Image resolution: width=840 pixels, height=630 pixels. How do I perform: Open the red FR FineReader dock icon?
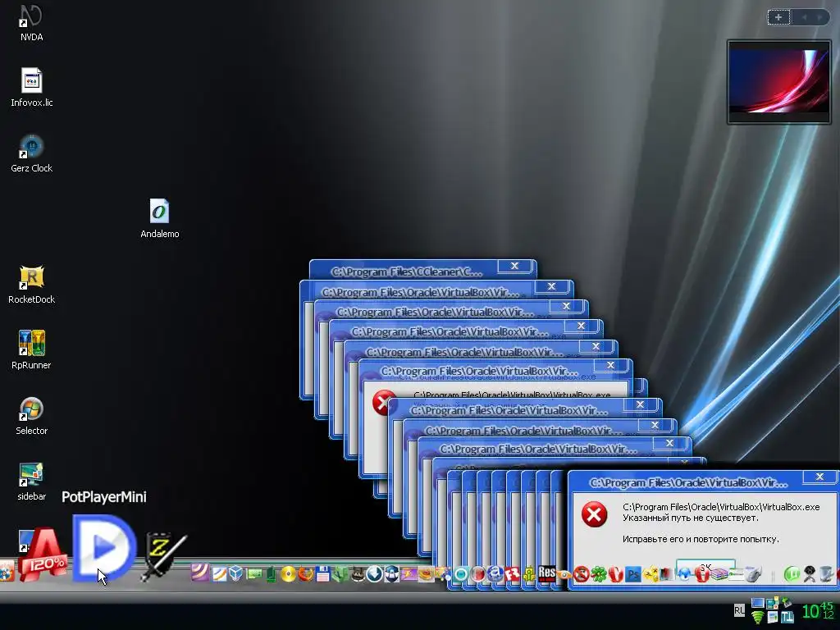pos(512,574)
